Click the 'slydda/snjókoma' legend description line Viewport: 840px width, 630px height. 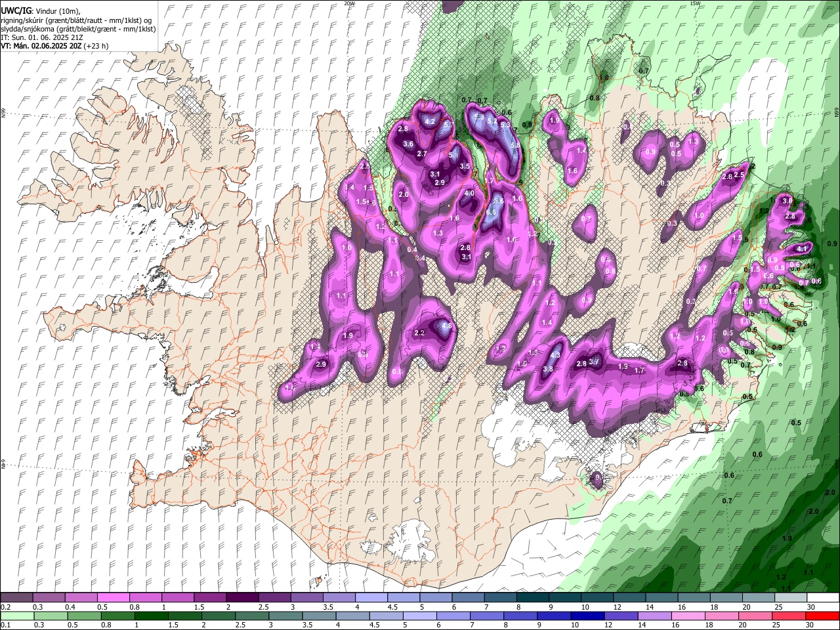79,29
